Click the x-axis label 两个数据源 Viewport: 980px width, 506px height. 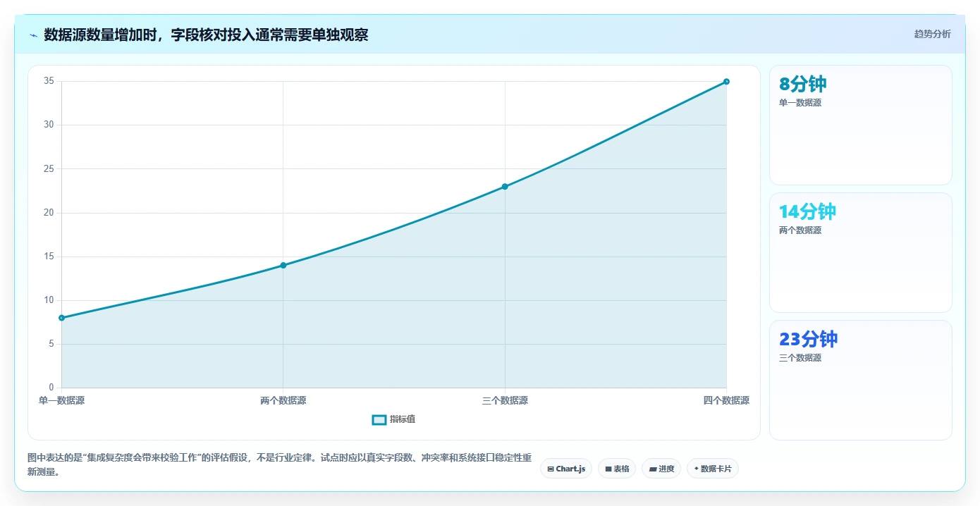283,400
